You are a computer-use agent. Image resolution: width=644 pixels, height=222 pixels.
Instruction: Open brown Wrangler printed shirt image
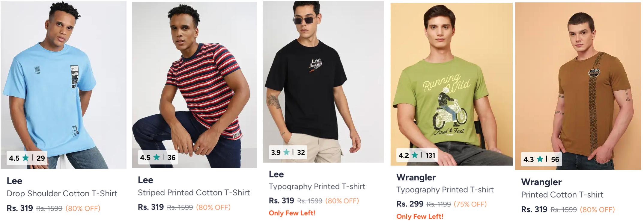(x=578, y=84)
